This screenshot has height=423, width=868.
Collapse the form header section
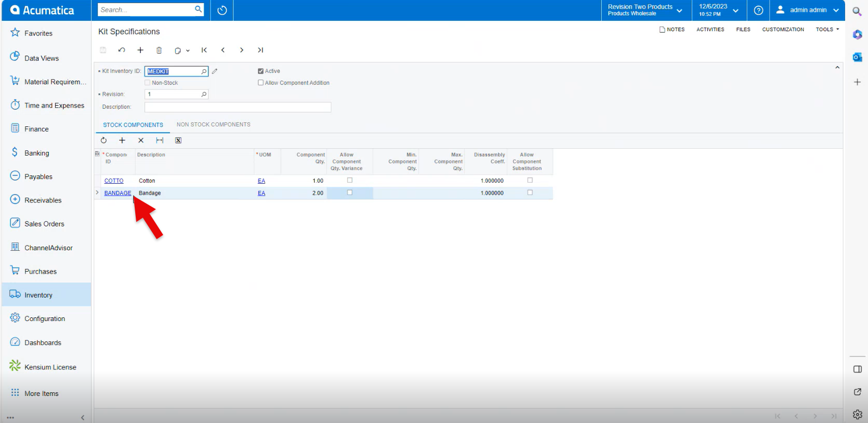coord(837,68)
